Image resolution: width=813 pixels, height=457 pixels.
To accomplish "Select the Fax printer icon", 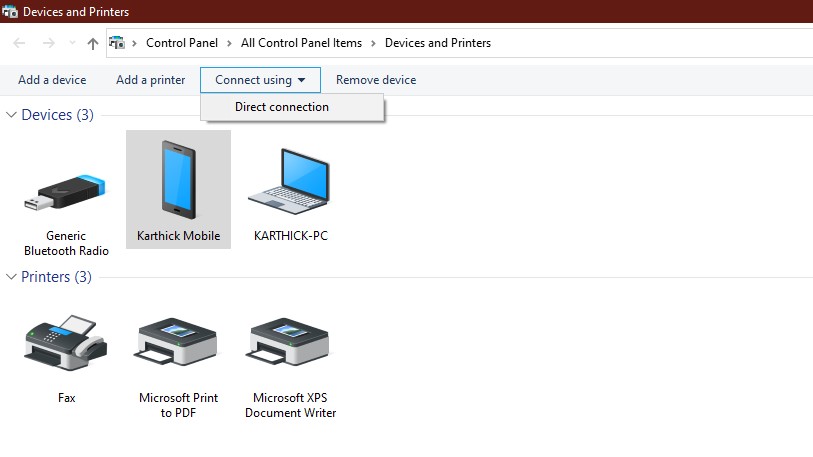I will tap(65, 342).
